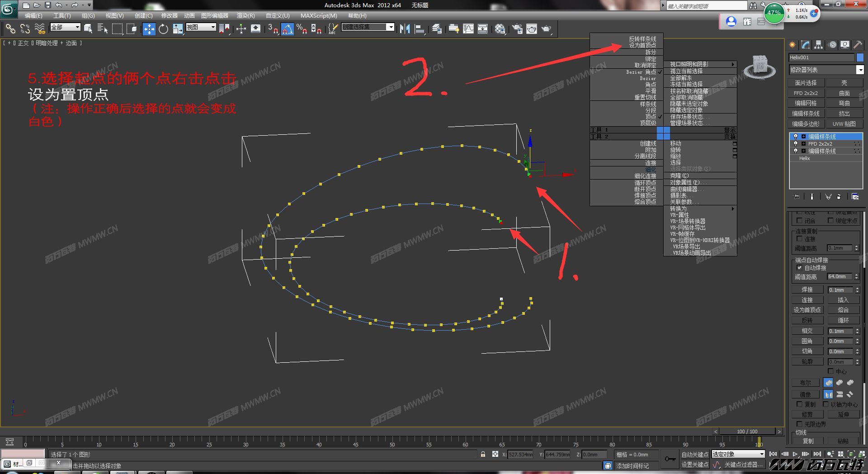This screenshot has height=474, width=868.
Task: Check the 无限边界 checkbox
Action: pyautogui.click(x=799, y=424)
